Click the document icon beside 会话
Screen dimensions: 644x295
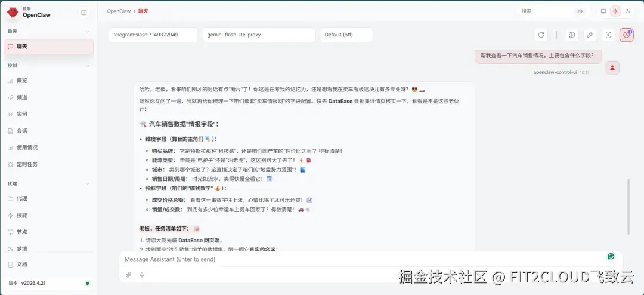[x=11, y=131]
